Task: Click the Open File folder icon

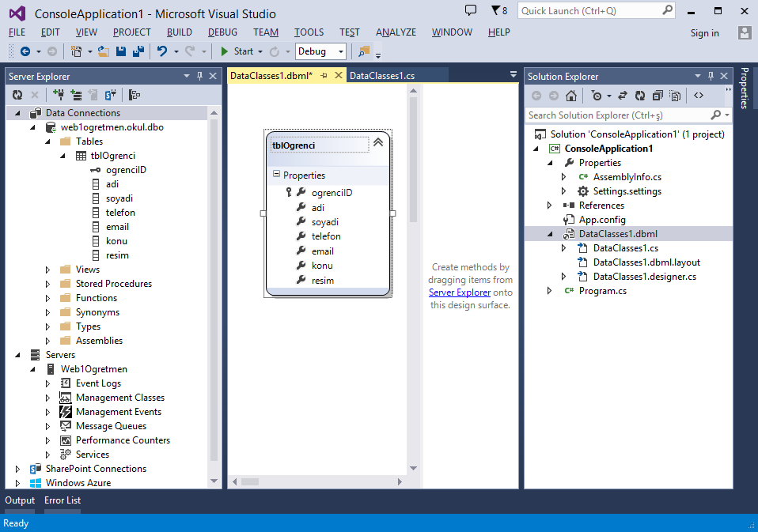Action: coord(104,51)
